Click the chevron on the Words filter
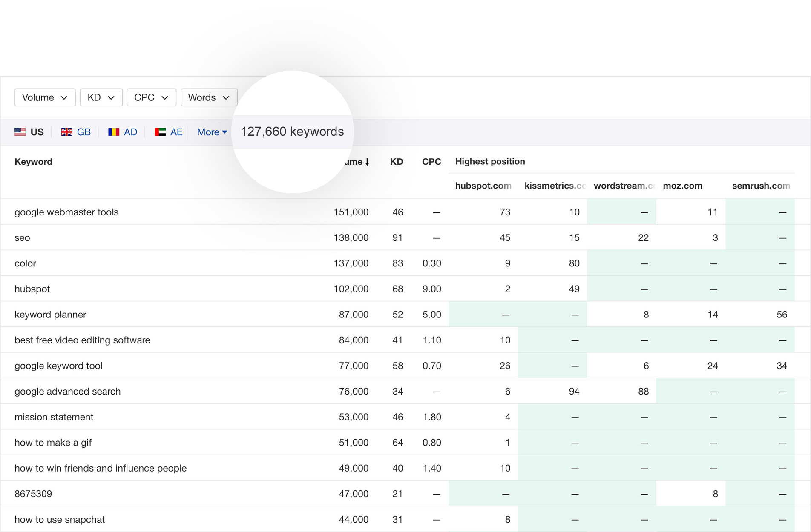The height and width of the screenshot is (532, 811). click(226, 97)
